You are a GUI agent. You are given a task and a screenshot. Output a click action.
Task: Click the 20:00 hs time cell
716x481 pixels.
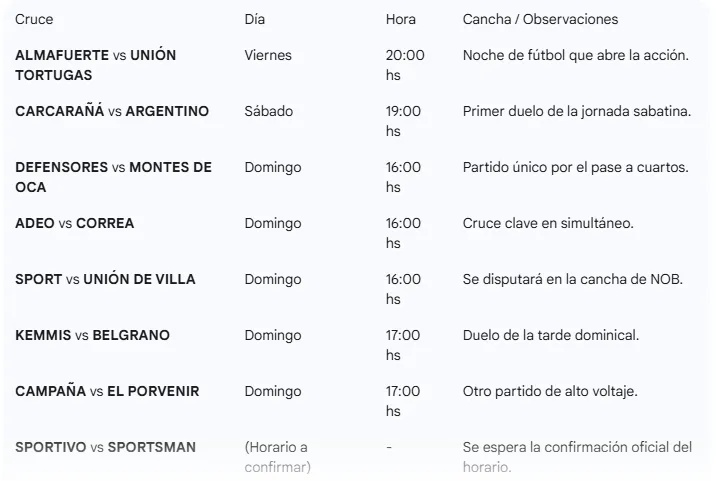click(x=405, y=65)
